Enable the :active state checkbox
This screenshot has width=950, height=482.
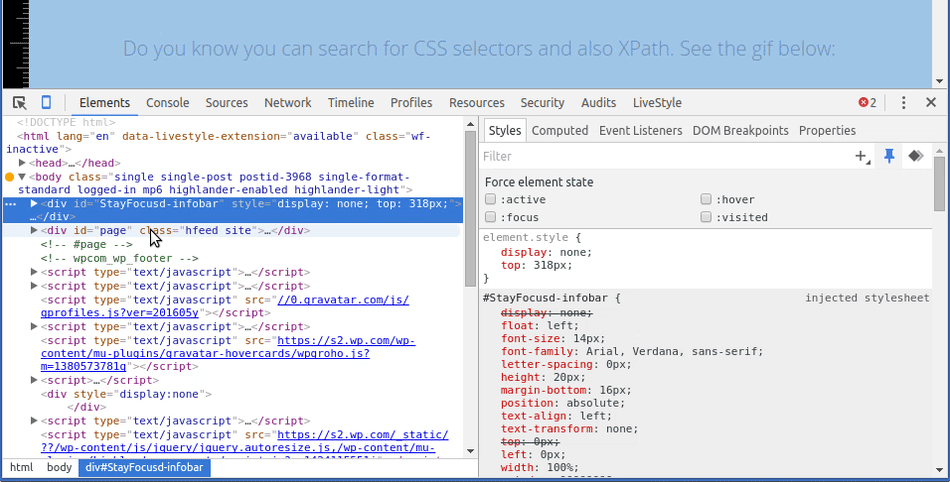point(490,200)
